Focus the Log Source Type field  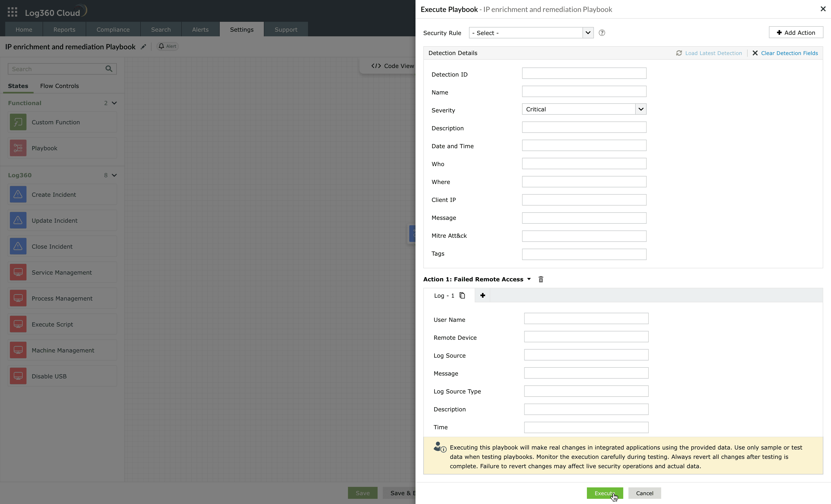586,391
